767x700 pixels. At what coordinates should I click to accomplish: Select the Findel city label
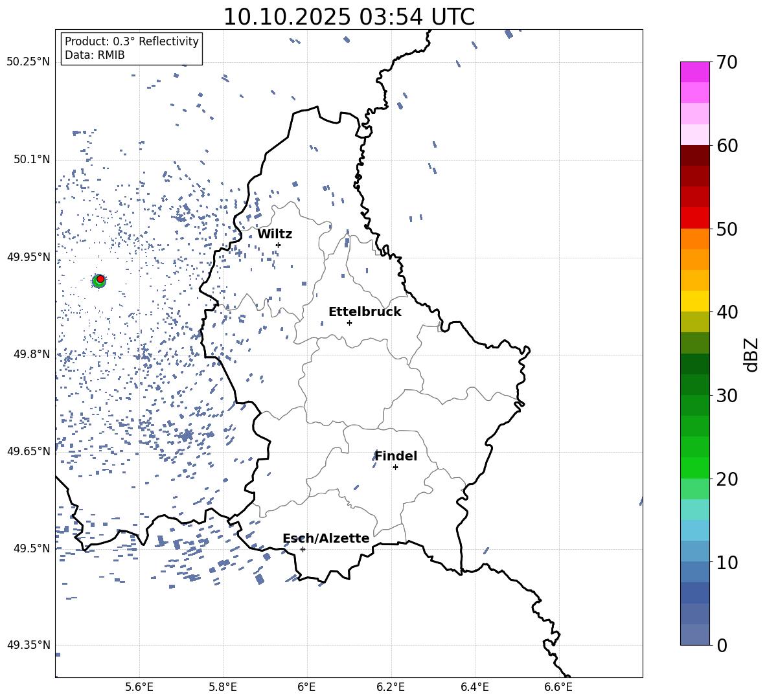[x=396, y=456]
